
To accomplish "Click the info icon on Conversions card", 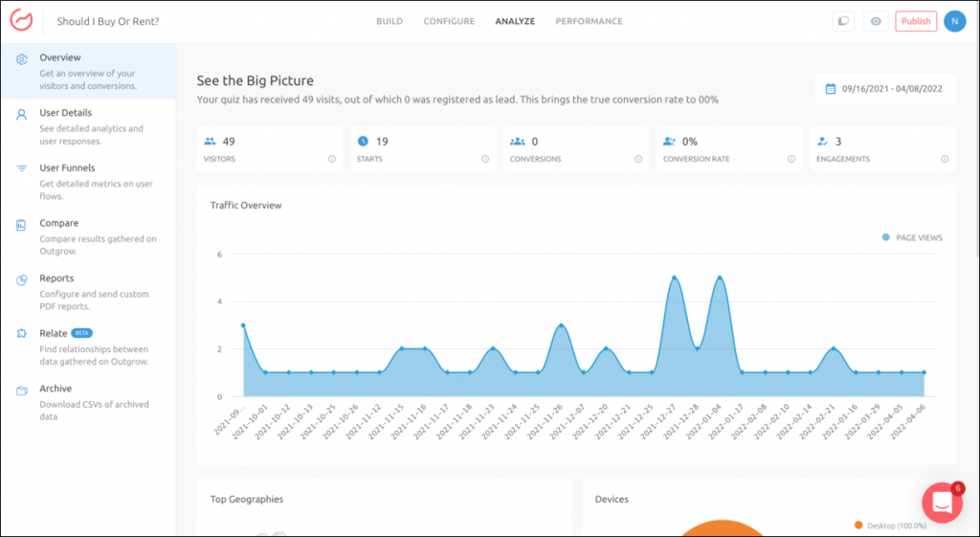I will pos(638,159).
